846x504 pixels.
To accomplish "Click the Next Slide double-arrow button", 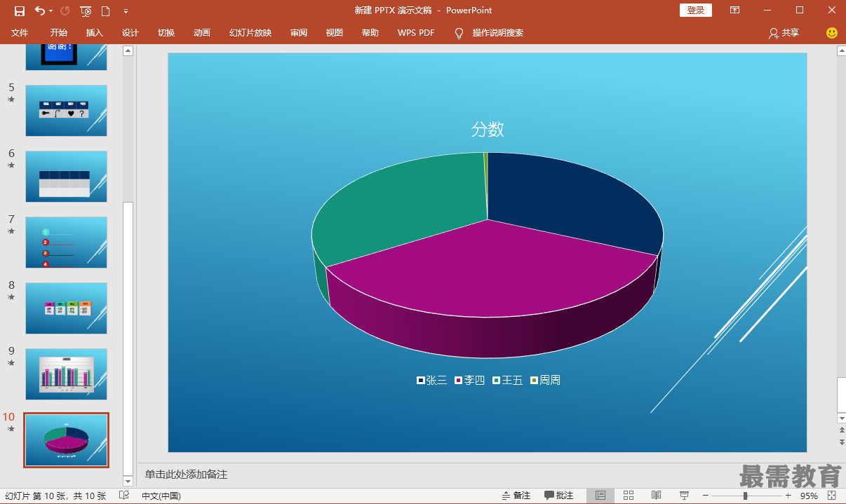I will (x=841, y=442).
